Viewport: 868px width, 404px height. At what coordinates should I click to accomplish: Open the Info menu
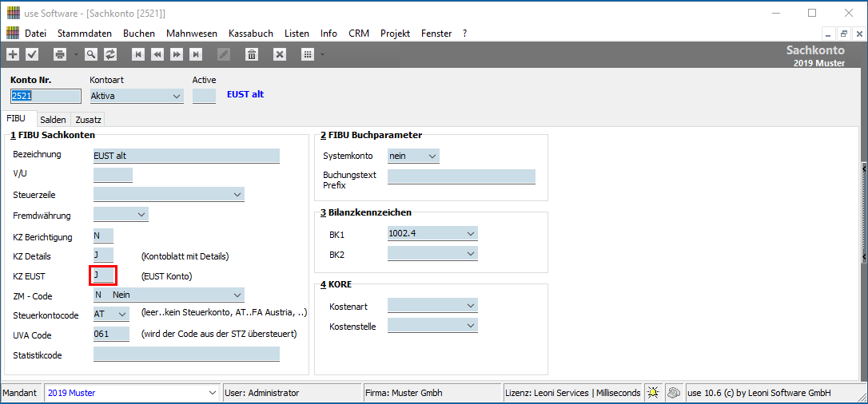[328, 34]
